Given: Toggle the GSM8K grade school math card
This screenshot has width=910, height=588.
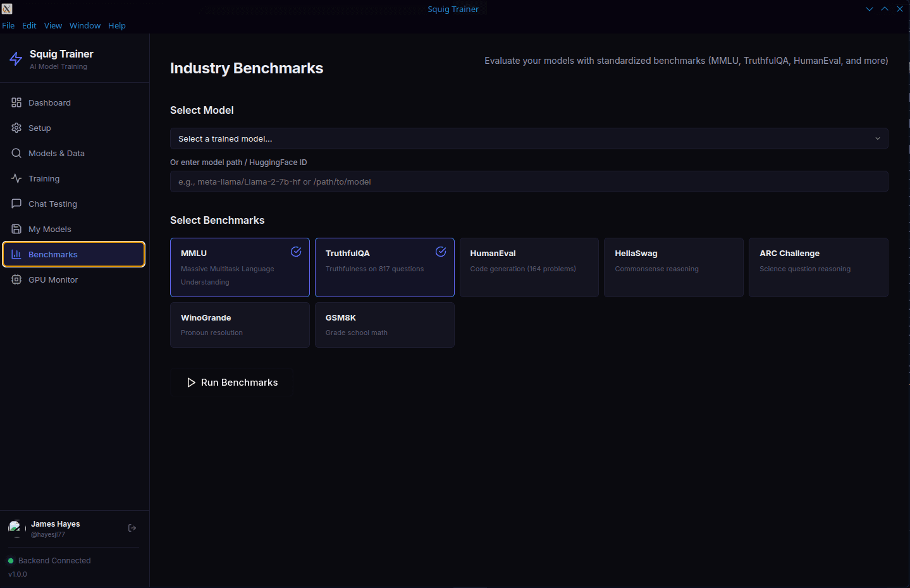Looking at the screenshot, I should (x=384, y=325).
